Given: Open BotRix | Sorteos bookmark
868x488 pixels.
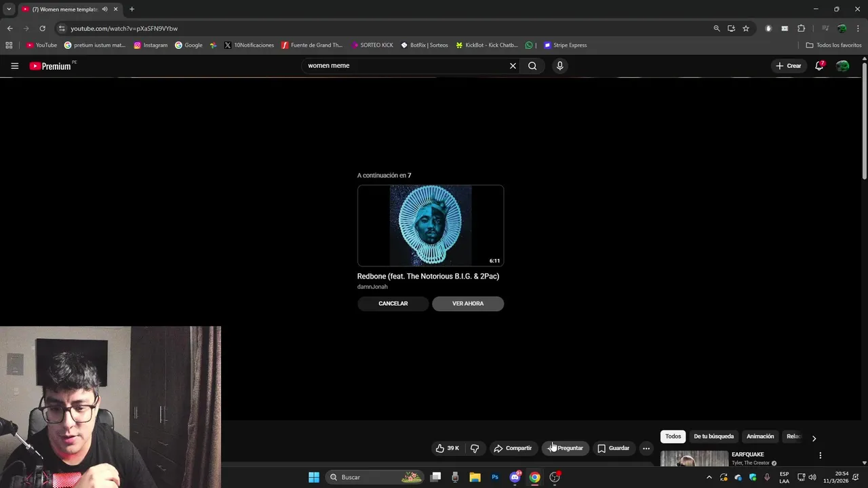Looking at the screenshot, I should coord(425,45).
